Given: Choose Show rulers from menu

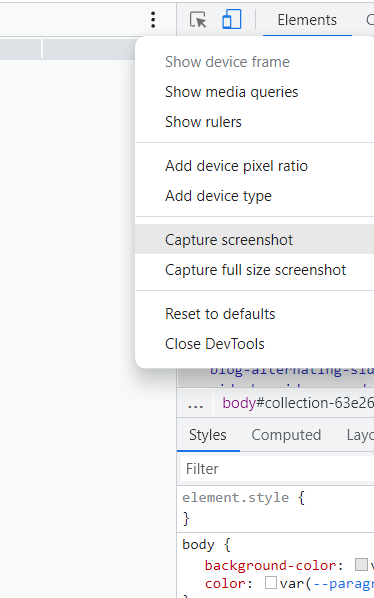Looking at the screenshot, I should pos(203,122).
